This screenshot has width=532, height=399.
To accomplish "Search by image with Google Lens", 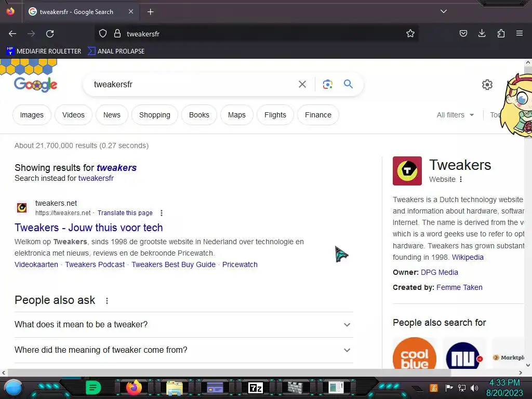I will [327, 84].
